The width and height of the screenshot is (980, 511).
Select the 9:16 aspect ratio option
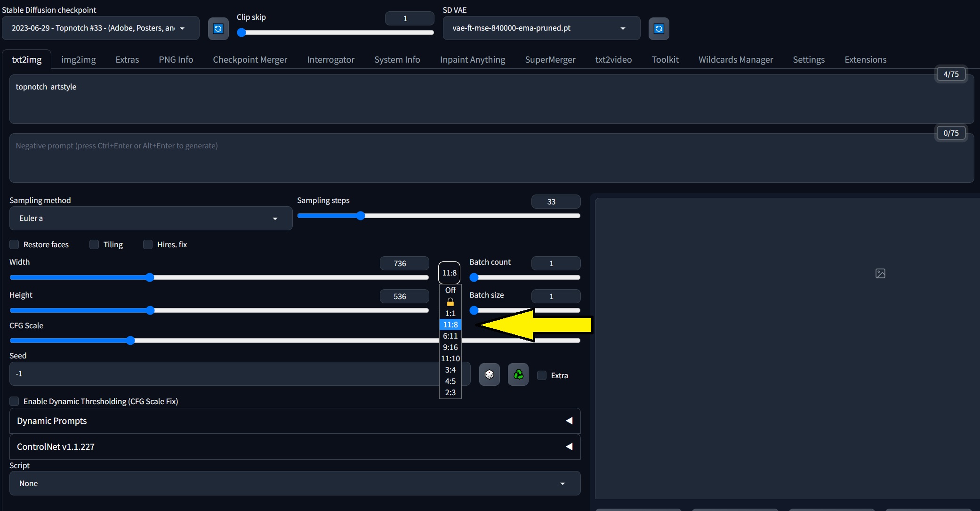tap(450, 347)
